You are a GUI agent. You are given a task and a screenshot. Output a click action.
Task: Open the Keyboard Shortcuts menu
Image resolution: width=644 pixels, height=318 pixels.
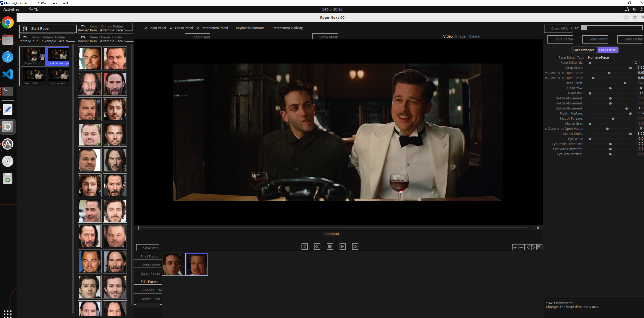point(250,28)
